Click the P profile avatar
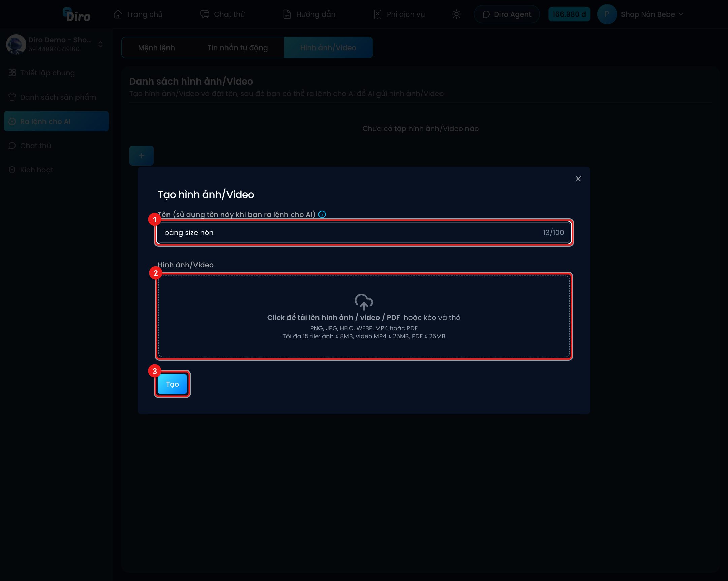The width and height of the screenshot is (728, 581). click(x=607, y=14)
